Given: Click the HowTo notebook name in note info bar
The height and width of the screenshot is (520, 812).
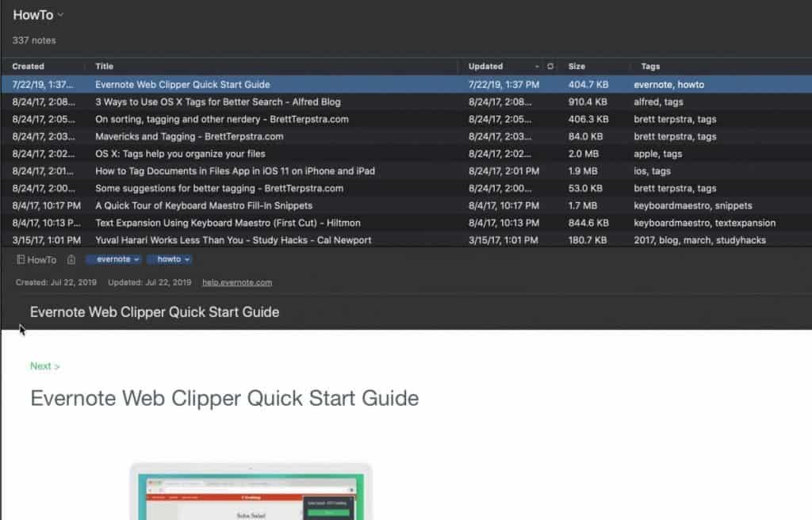Looking at the screenshot, I should click(41, 259).
